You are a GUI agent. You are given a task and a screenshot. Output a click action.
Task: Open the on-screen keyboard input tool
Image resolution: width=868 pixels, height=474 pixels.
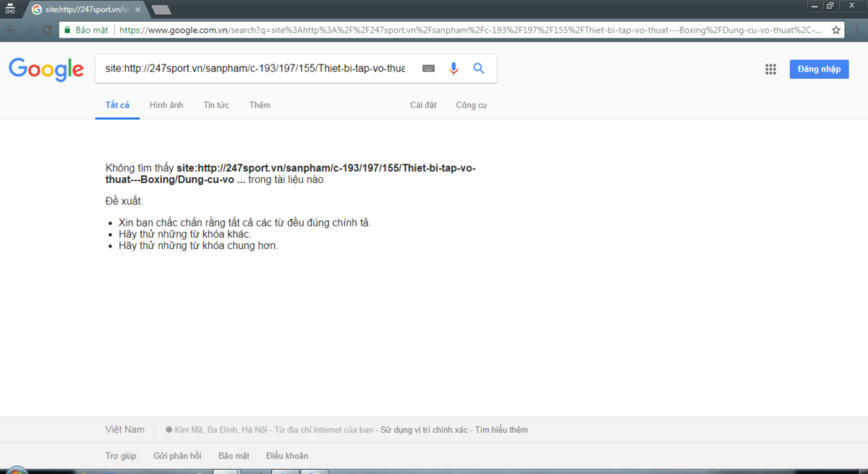tap(429, 68)
